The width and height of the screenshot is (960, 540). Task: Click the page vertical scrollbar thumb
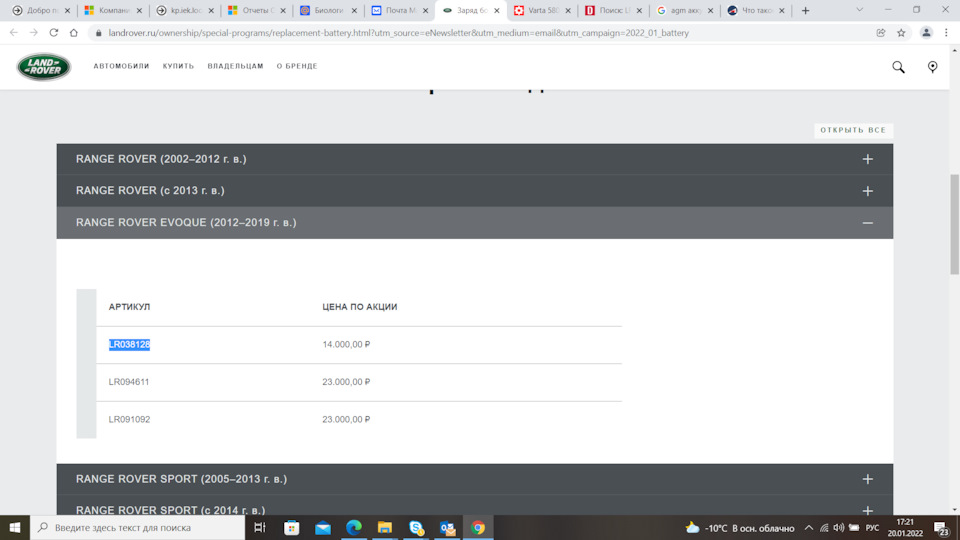tap(954, 224)
